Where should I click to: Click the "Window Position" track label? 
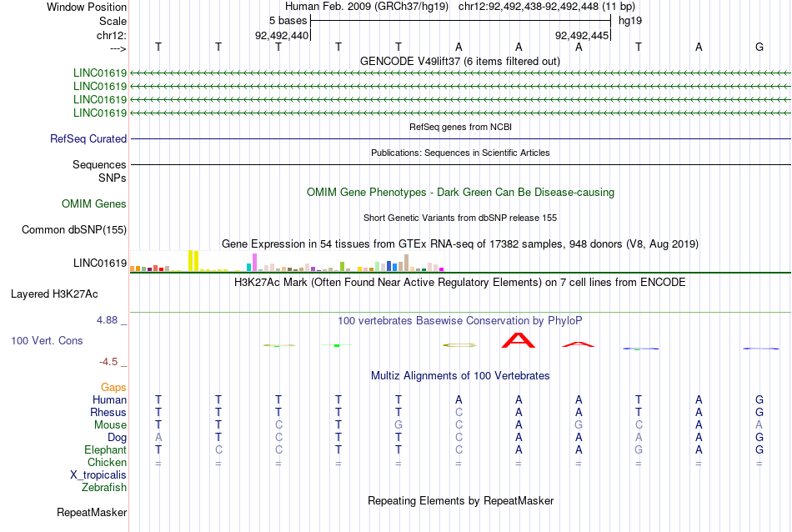tap(87, 7)
